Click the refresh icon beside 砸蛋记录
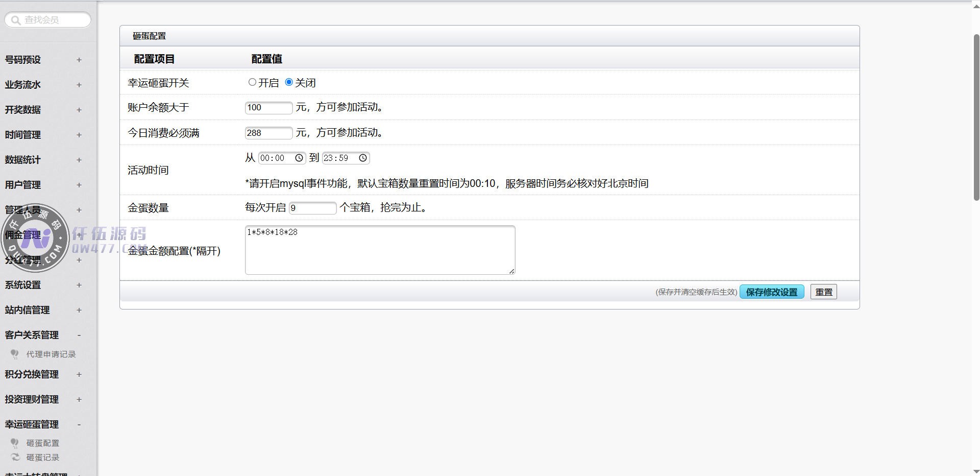 tap(15, 457)
